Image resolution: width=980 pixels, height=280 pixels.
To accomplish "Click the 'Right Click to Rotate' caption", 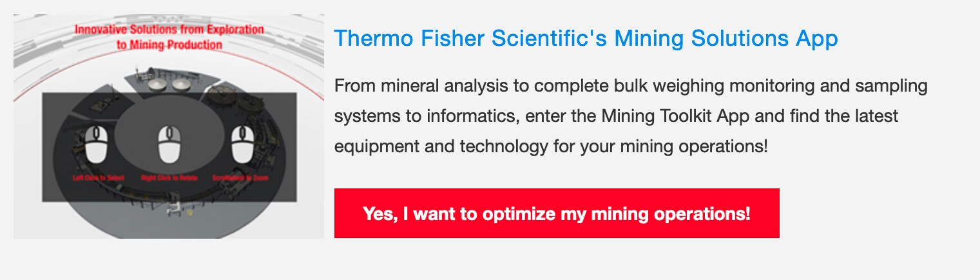I will click(166, 177).
